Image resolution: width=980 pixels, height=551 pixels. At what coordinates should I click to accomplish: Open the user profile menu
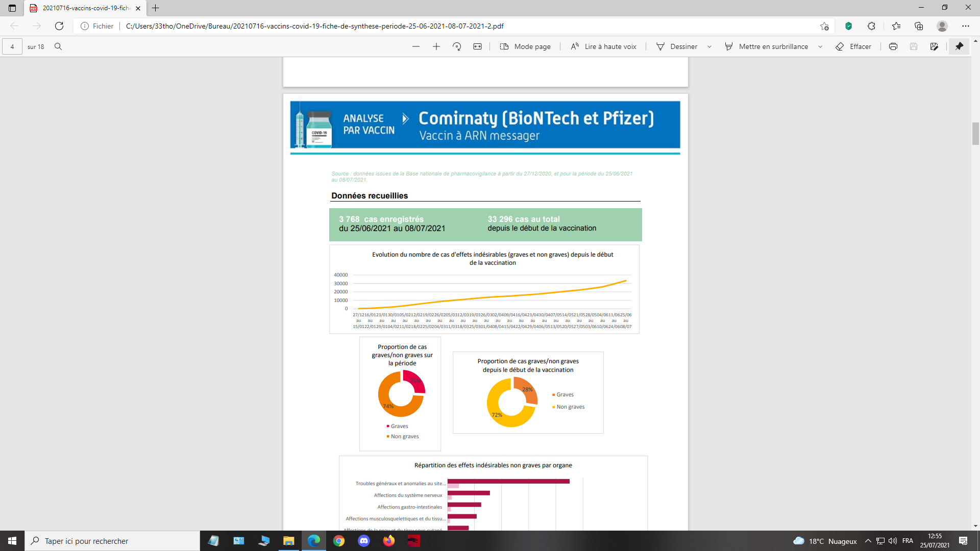pos(942,26)
